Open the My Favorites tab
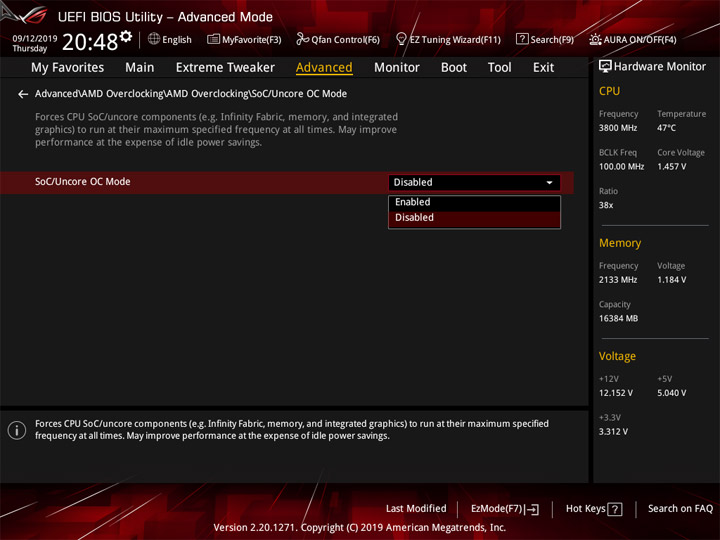The width and height of the screenshot is (720, 540). (68, 68)
